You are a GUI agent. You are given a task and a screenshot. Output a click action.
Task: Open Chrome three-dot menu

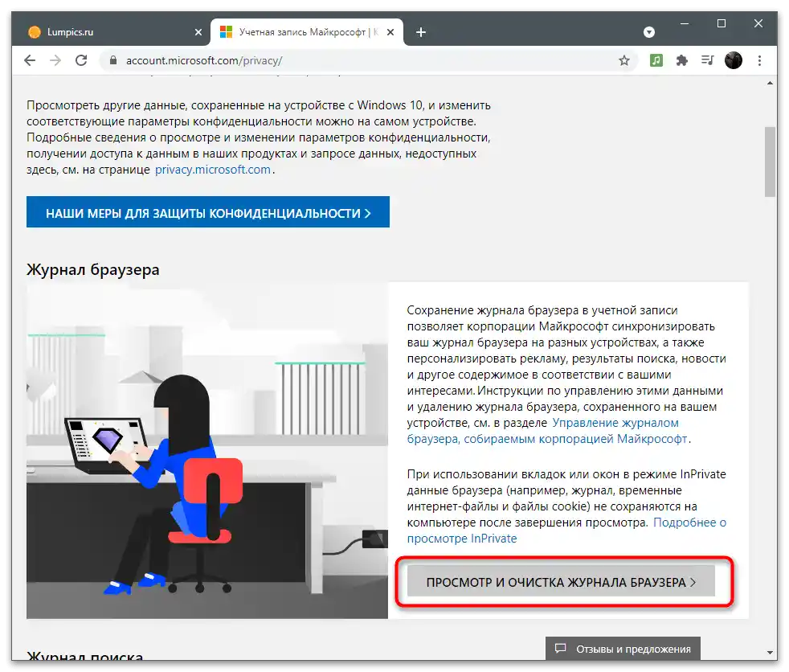(759, 60)
